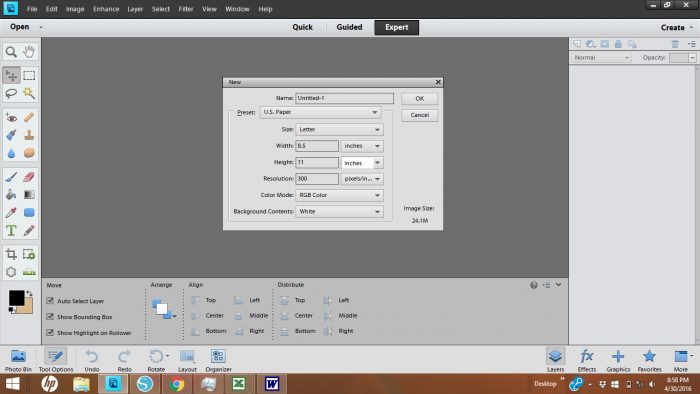Open the Filter menu
The height and width of the screenshot is (394, 700).
tap(186, 9)
